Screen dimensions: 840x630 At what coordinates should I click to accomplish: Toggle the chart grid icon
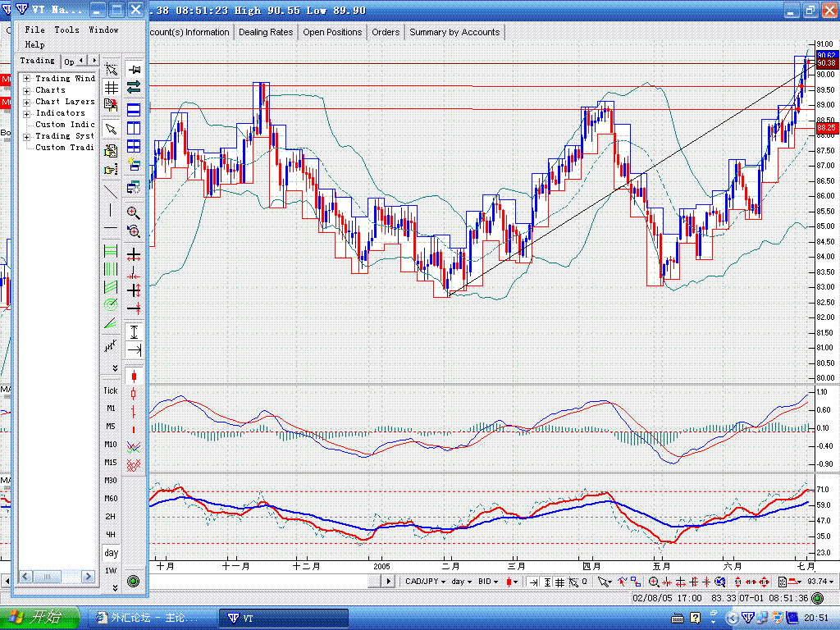[111, 88]
